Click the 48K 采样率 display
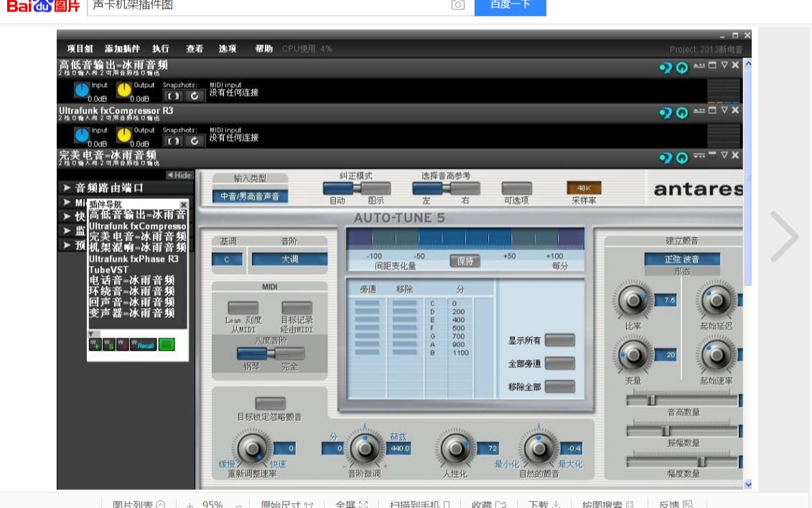812x508 pixels. pyautogui.click(x=584, y=188)
